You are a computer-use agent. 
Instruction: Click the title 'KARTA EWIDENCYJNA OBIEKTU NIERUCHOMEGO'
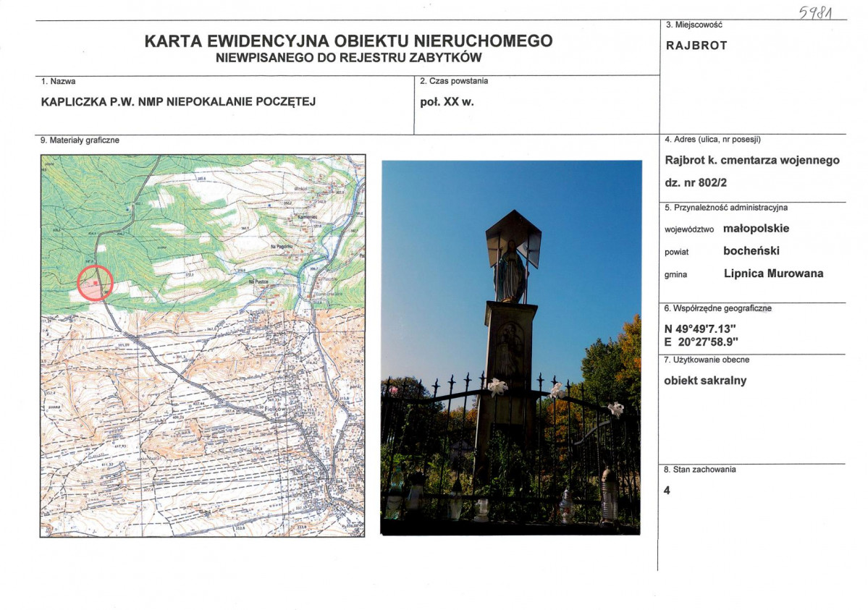tap(348, 41)
